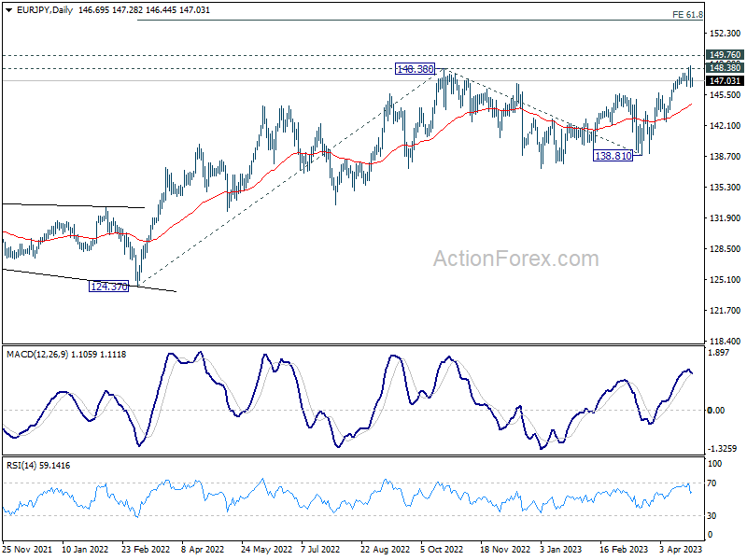Screen dimensions: 747x560
Task: Click the 128.500 price axis value
Action: point(726,248)
